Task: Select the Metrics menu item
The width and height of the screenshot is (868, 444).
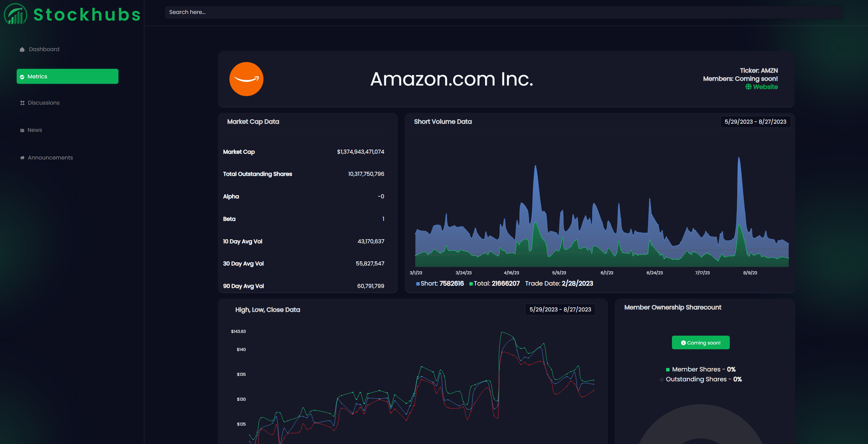Action: point(67,76)
